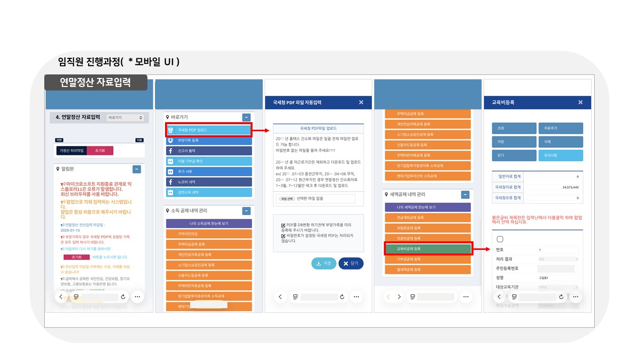Close the 교육비등록 dialog with X

(x=580, y=103)
